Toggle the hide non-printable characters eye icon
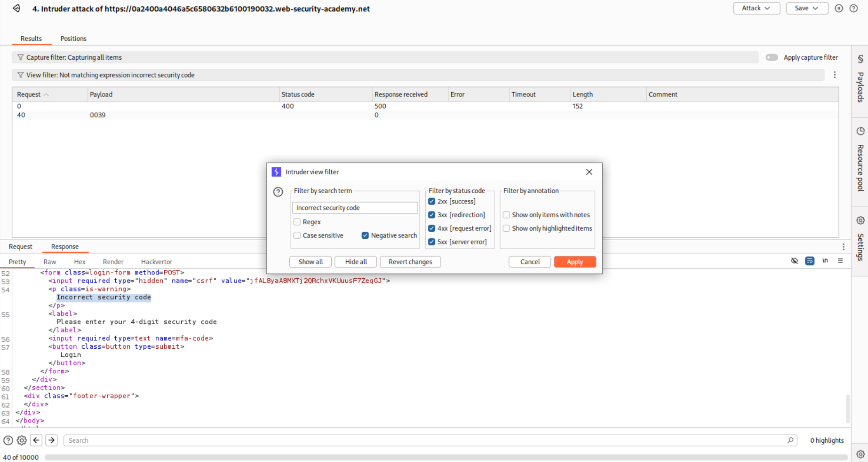The width and height of the screenshot is (868, 462). [794, 261]
